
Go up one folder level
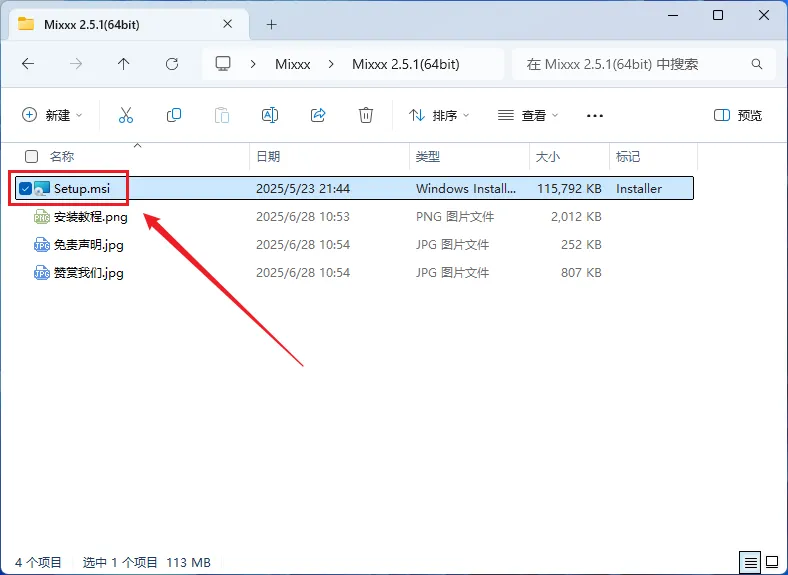pos(124,64)
